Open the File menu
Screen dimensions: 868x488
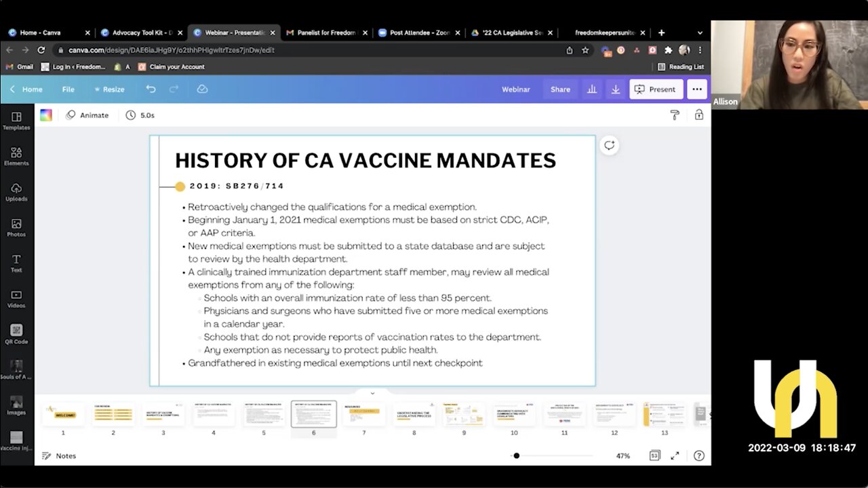click(x=68, y=89)
